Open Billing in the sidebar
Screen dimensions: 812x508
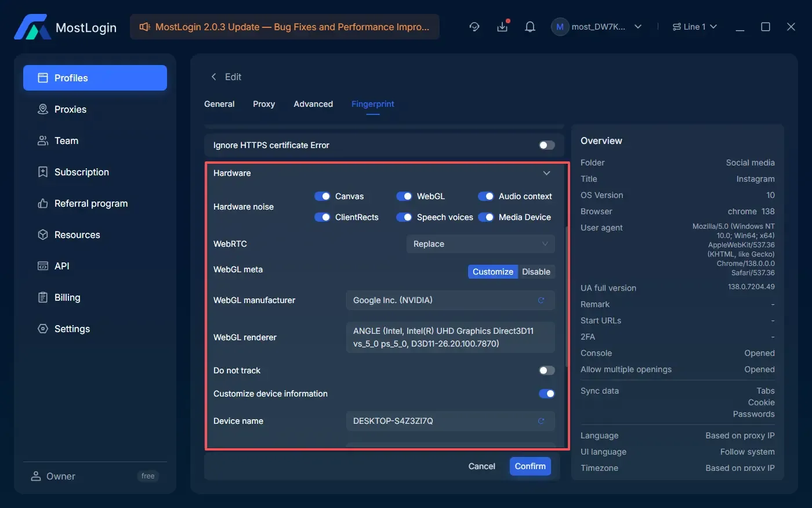tap(95, 297)
